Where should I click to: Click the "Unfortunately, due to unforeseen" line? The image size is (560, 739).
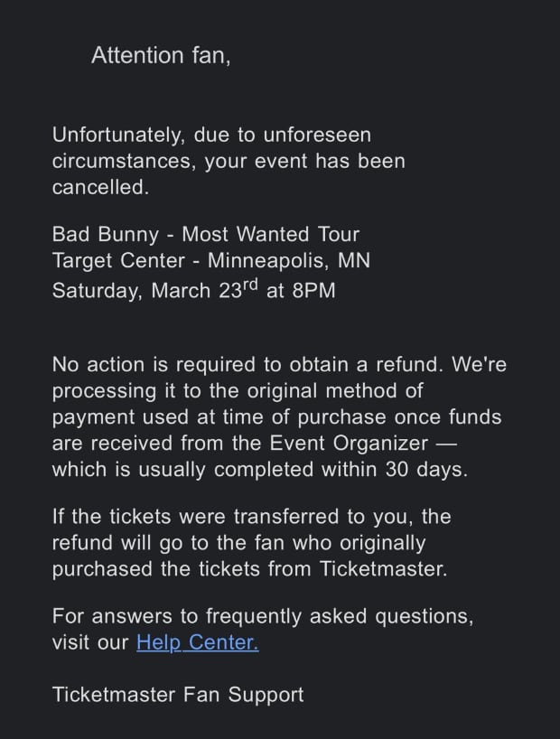tap(211, 135)
